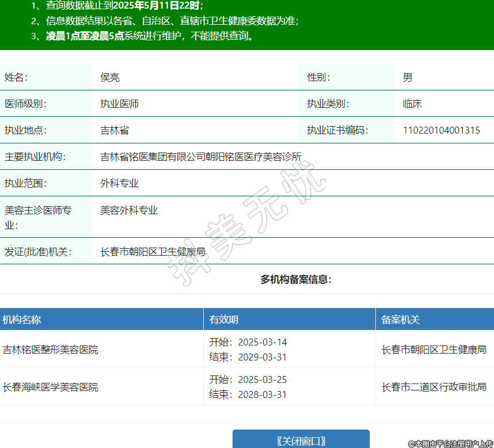
Task: Click the 外科专业 practice scope value
Action: (119, 183)
